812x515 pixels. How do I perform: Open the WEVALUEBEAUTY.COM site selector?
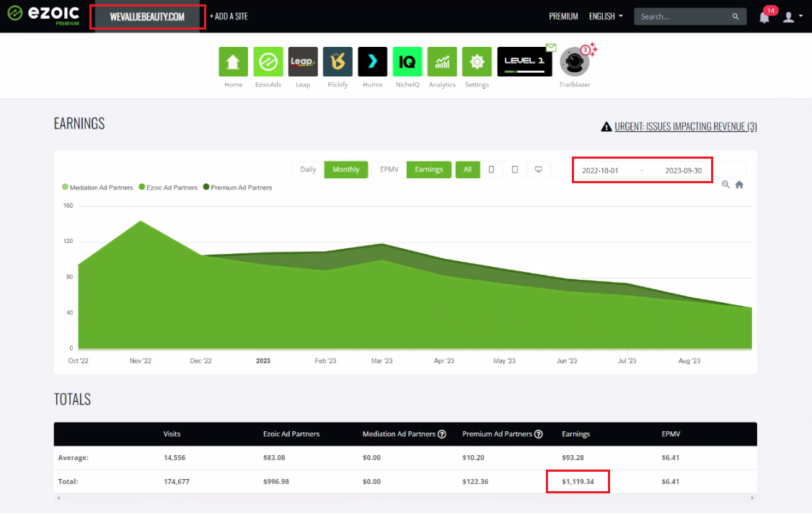click(147, 17)
